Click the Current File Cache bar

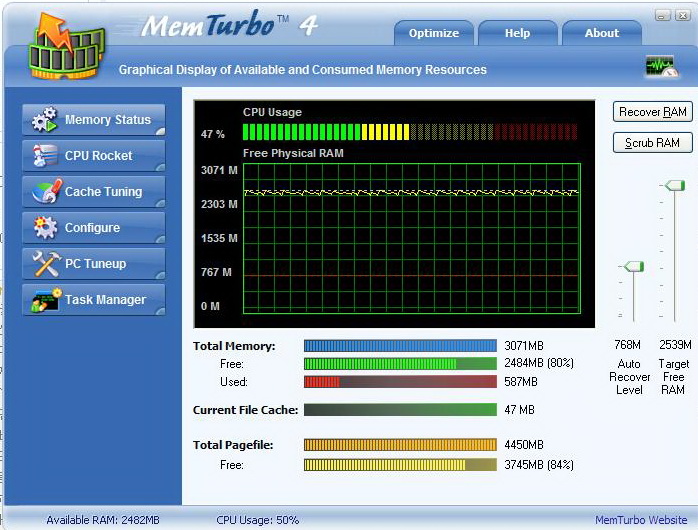(400, 409)
